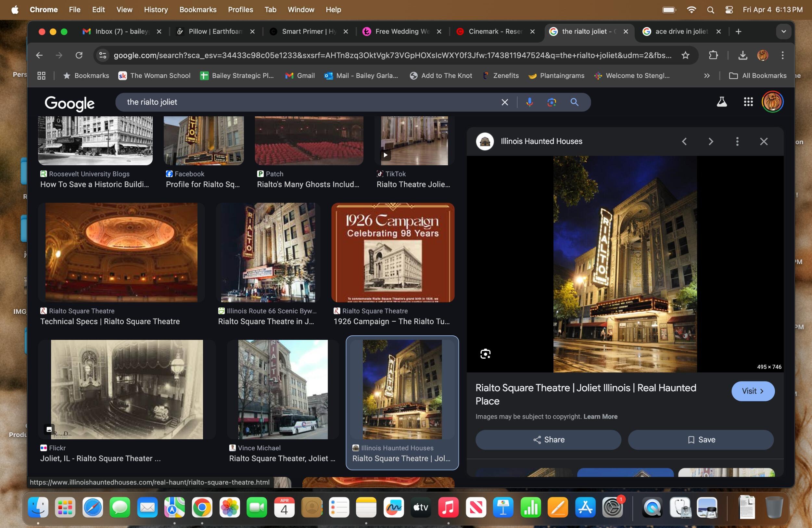Open a new Chrome tab
812x528 pixels.
739,32
